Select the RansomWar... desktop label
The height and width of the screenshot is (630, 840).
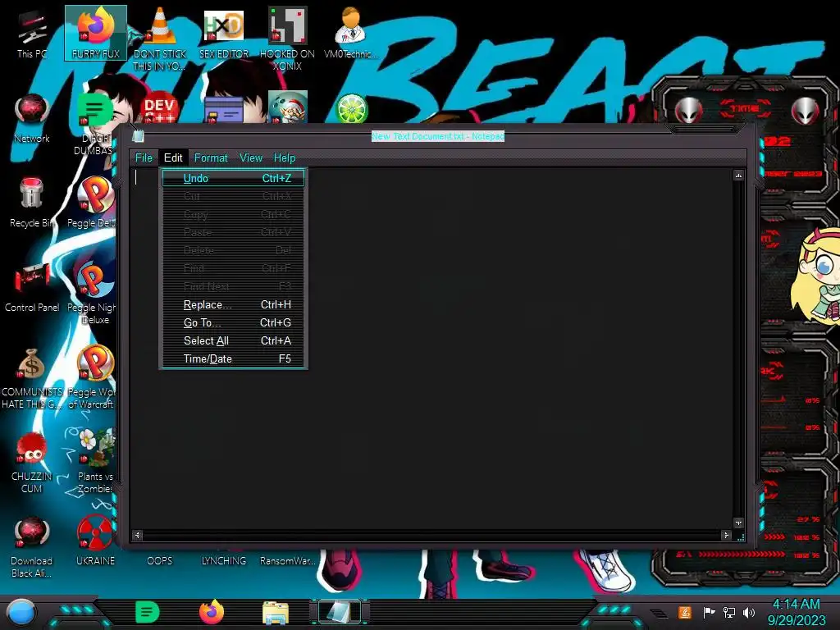tap(288, 560)
